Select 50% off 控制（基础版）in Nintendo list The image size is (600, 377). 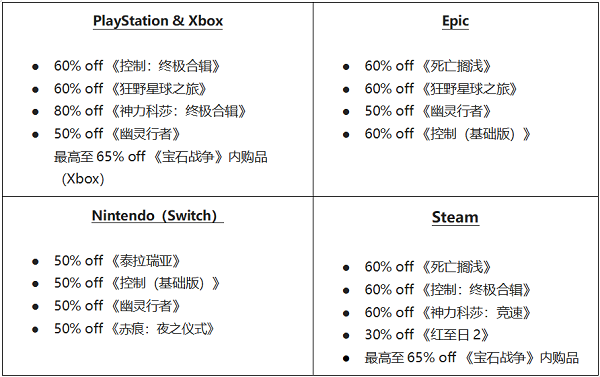point(137,284)
